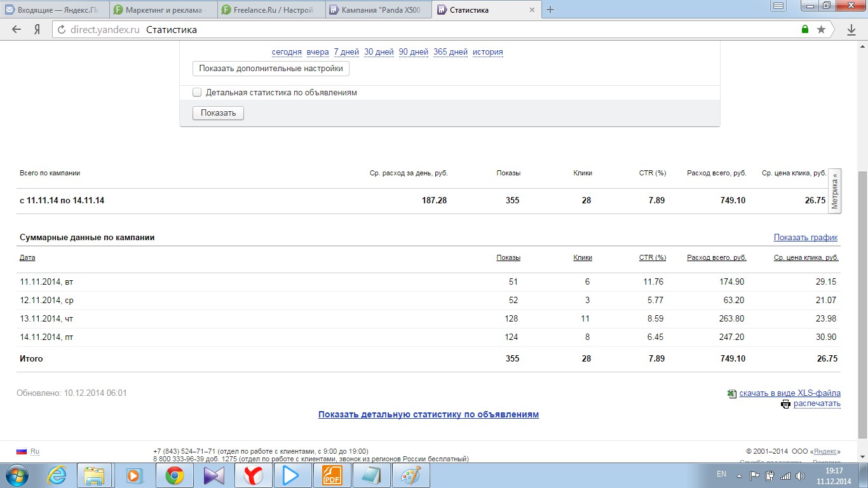Click the "Показать дополнительные настройки" button

271,68
